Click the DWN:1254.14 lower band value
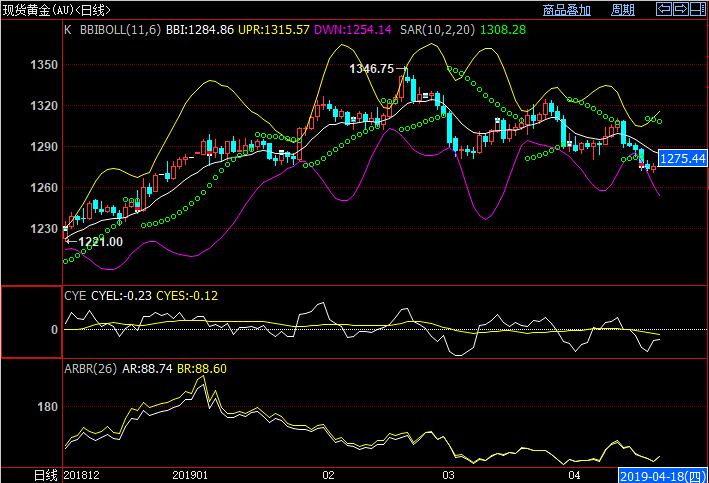709x483 pixels. (x=353, y=30)
